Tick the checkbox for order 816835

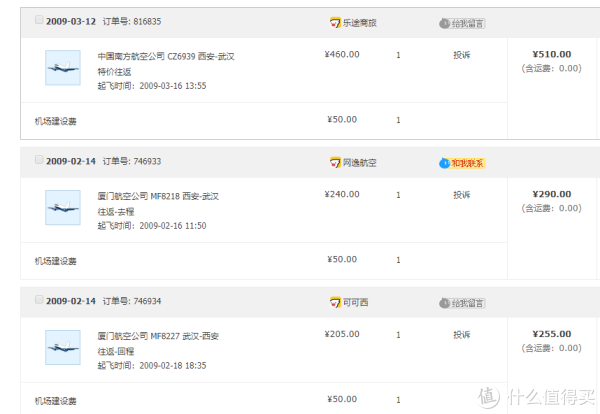pyautogui.click(x=39, y=20)
